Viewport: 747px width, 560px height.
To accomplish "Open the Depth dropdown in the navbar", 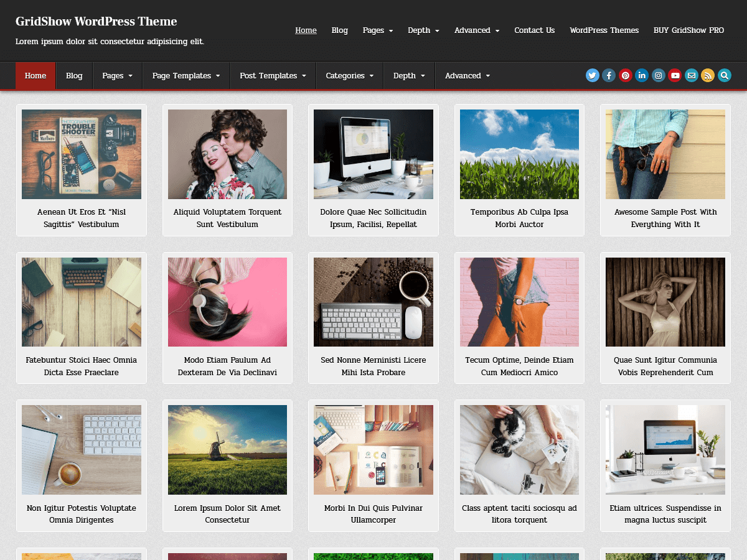I will (408, 75).
